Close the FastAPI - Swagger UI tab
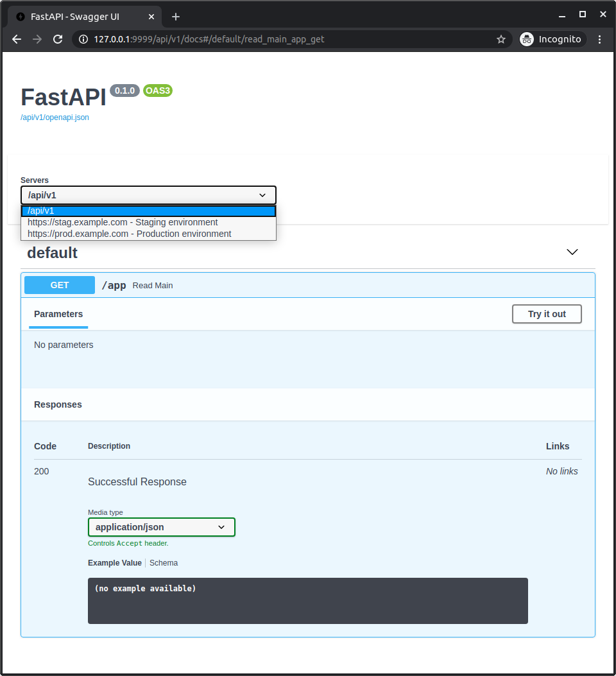Image resolution: width=616 pixels, height=676 pixels. [x=152, y=16]
